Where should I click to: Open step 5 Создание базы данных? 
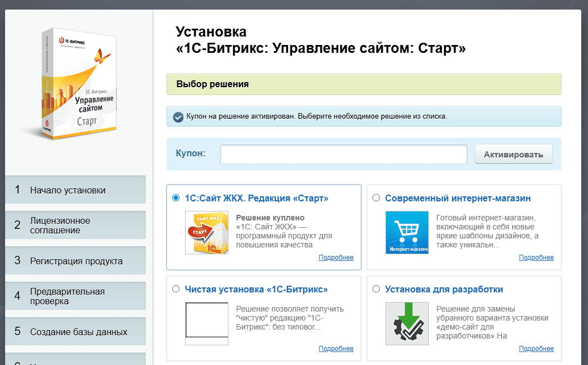coord(75,332)
